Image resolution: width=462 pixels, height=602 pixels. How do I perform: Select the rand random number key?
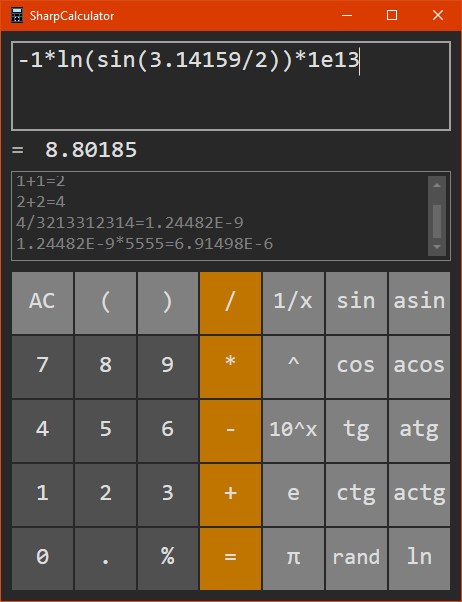tap(356, 559)
